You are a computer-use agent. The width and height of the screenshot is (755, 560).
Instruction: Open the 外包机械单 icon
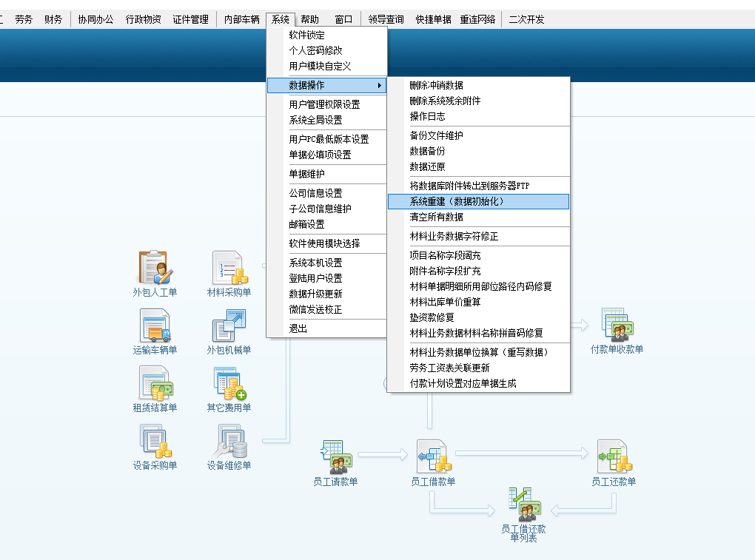tap(229, 325)
